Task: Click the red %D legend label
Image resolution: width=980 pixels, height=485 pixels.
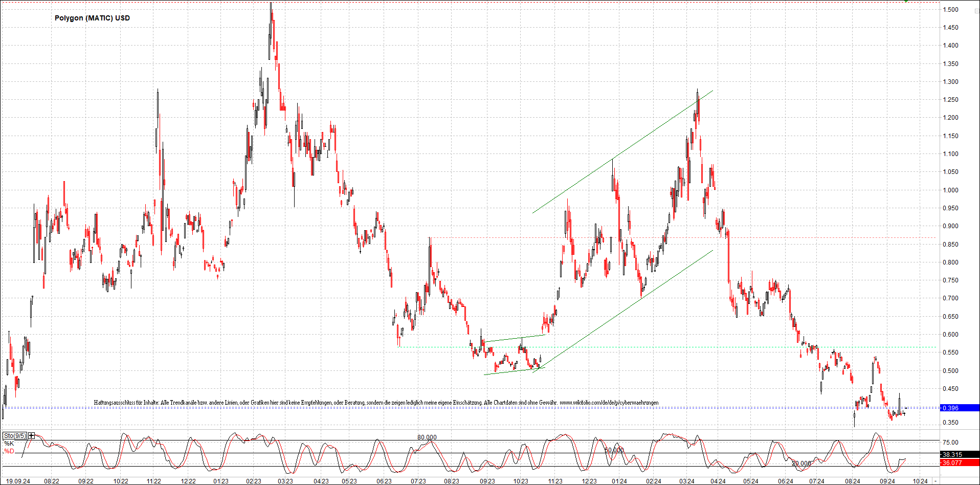Action: 9,451
